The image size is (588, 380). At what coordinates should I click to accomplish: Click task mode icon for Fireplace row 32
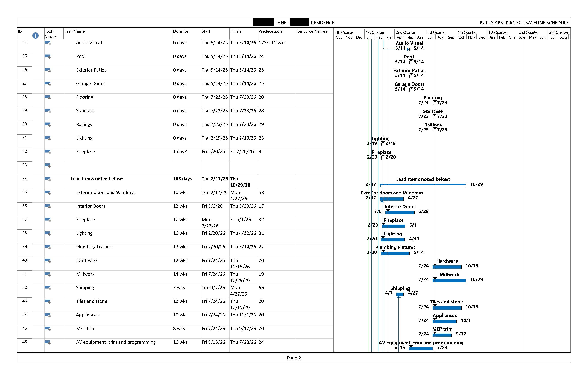pyautogui.click(x=48, y=152)
